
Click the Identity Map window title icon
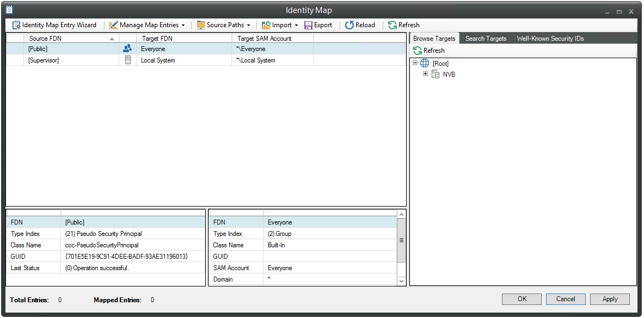point(9,10)
